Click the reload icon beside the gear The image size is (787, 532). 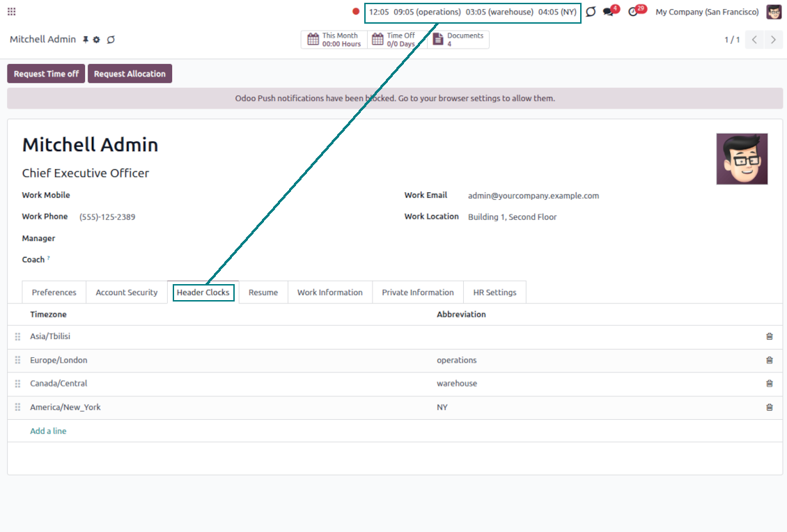(111, 40)
